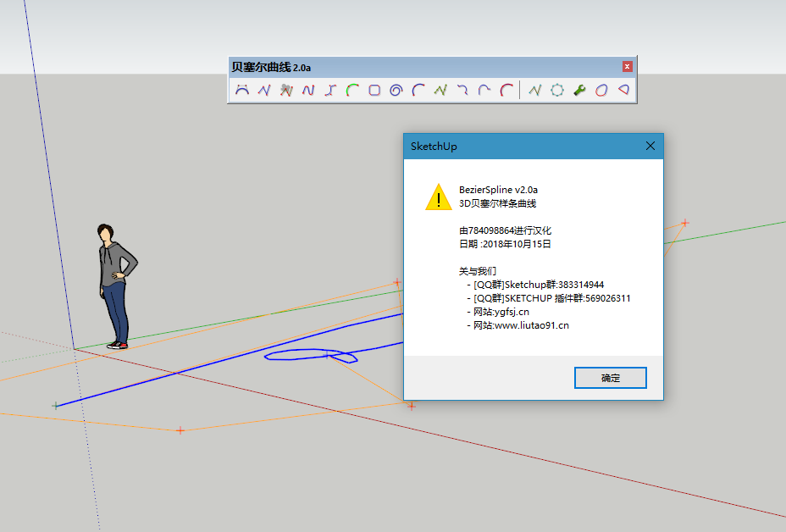
Task: Select the S-shaped cubic spline tool icon
Action: pos(330,91)
